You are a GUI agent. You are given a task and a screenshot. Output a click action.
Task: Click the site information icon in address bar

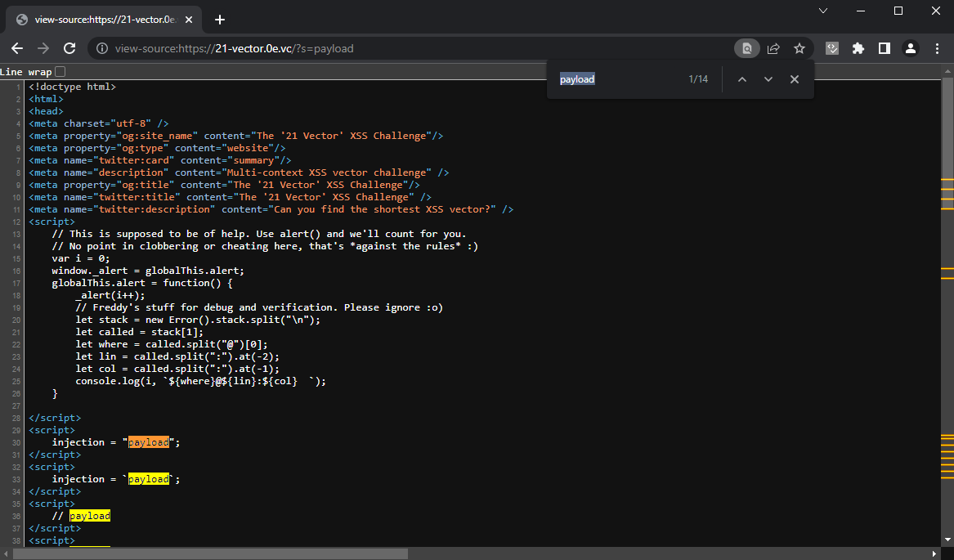pos(102,48)
